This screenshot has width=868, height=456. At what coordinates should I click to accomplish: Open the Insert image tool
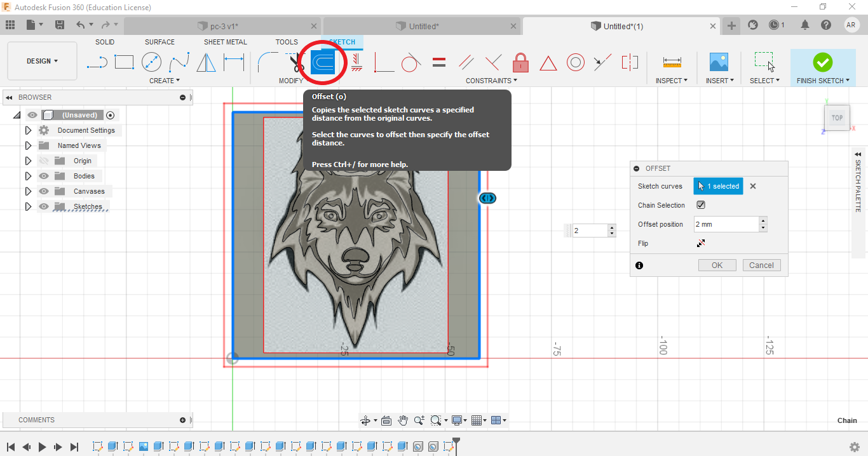click(719, 62)
